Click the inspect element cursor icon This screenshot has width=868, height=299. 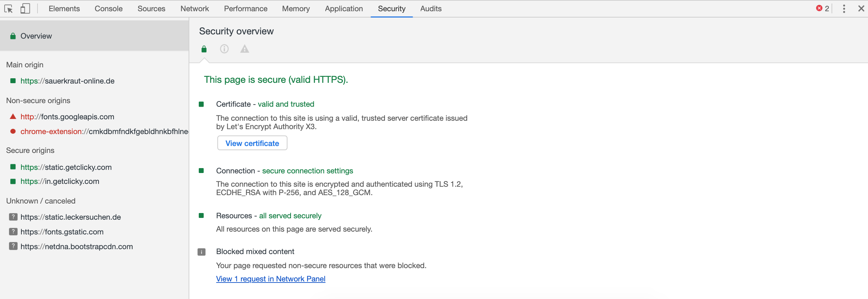pos(8,9)
